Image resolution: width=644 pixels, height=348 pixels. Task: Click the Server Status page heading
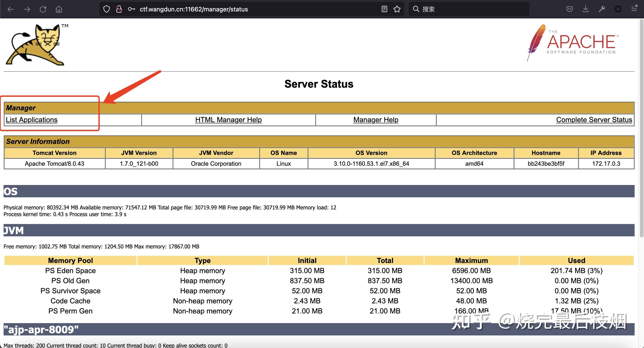[x=319, y=84]
